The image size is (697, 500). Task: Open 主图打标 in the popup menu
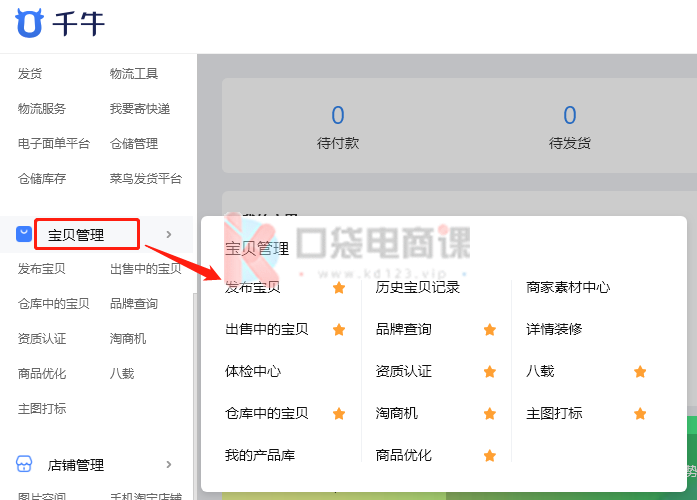[554, 413]
